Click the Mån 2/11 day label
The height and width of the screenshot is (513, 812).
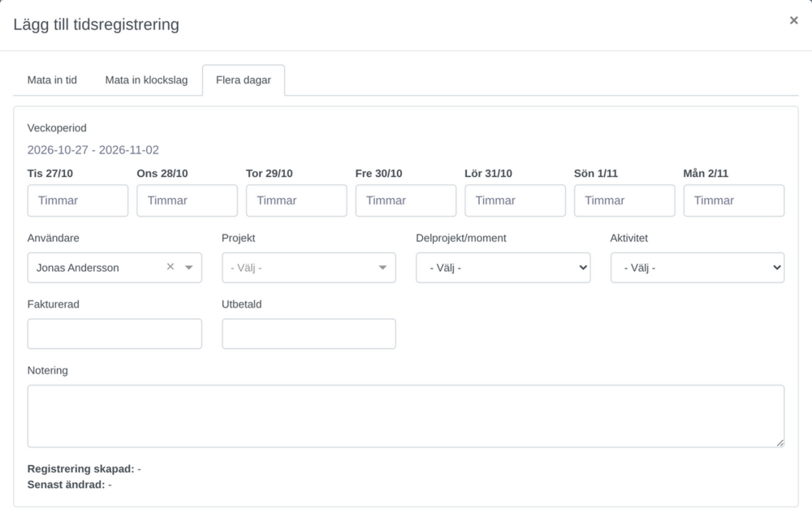tap(706, 174)
